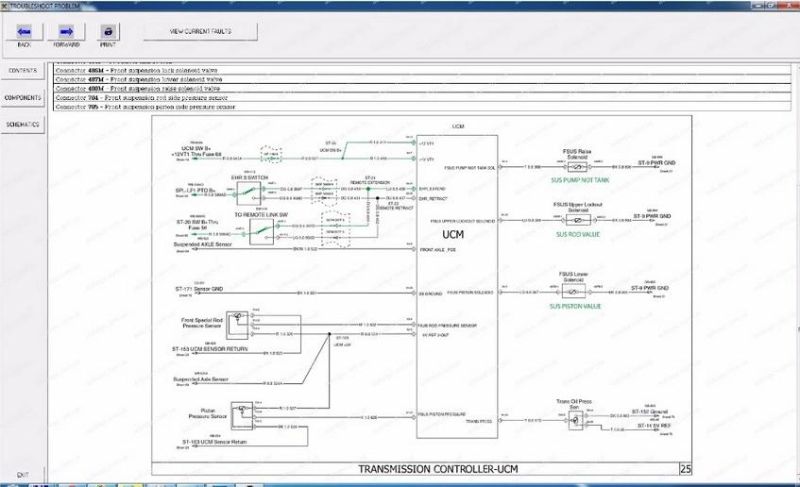Click the Front Special Rod Pressure Sensor symbol
Image resolution: width=800 pixels, height=487 pixels.
click(237, 325)
